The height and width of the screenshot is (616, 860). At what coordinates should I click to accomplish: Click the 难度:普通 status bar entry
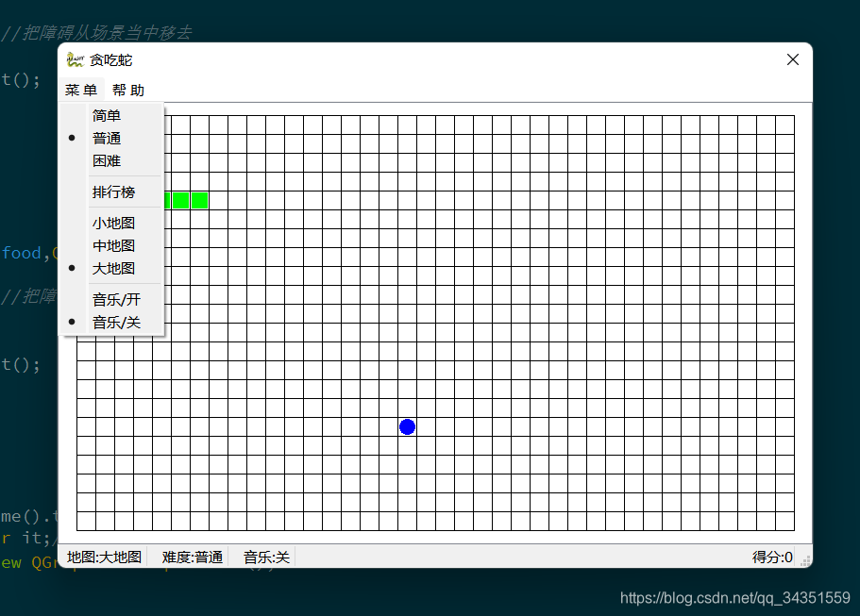click(x=193, y=558)
